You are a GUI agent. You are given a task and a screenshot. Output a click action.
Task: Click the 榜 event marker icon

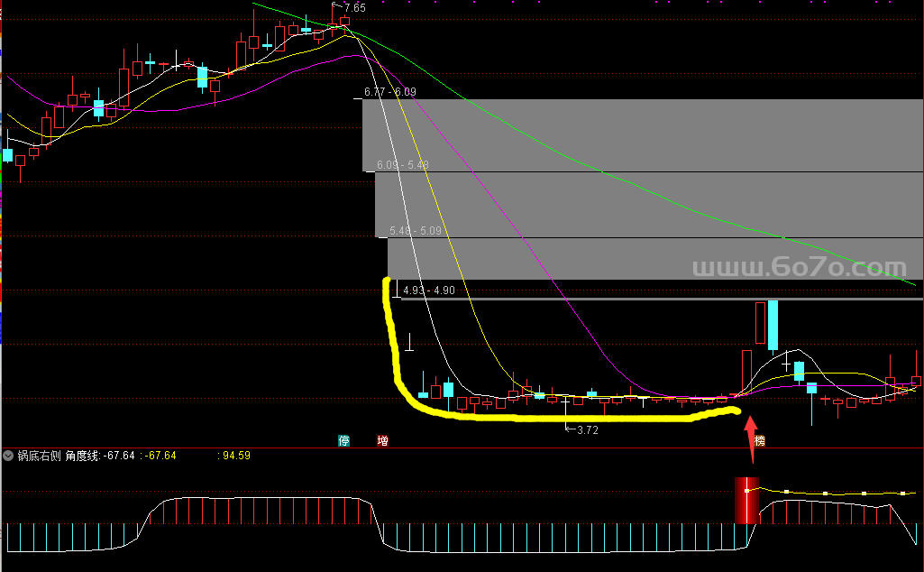[760, 441]
